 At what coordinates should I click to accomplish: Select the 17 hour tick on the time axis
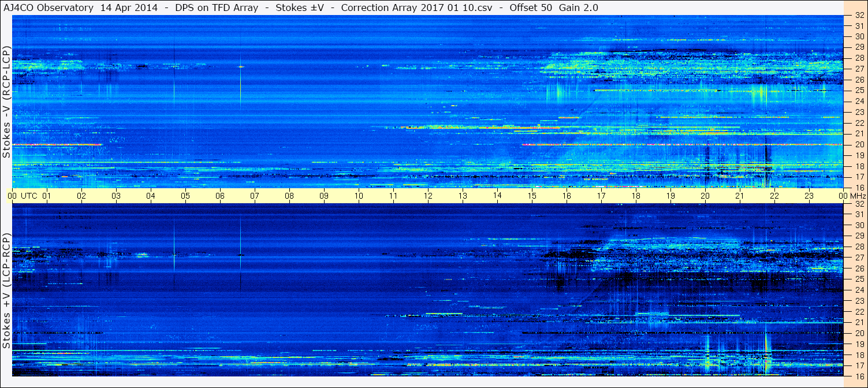coord(601,196)
